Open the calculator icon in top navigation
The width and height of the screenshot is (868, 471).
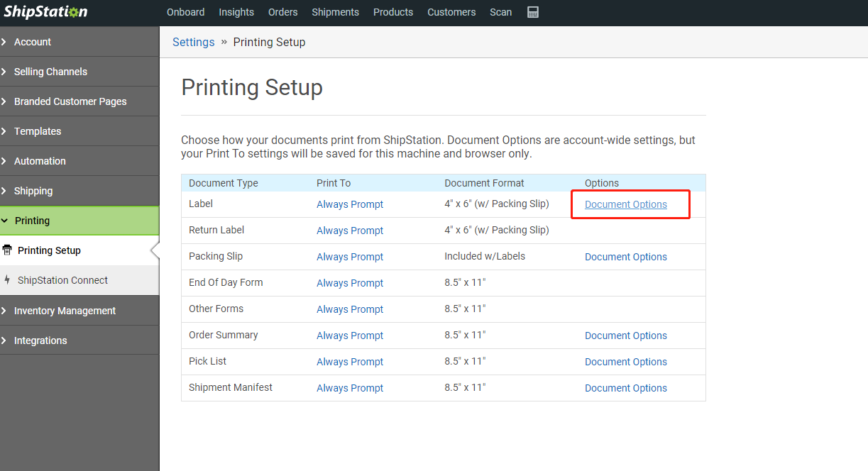pyautogui.click(x=533, y=12)
